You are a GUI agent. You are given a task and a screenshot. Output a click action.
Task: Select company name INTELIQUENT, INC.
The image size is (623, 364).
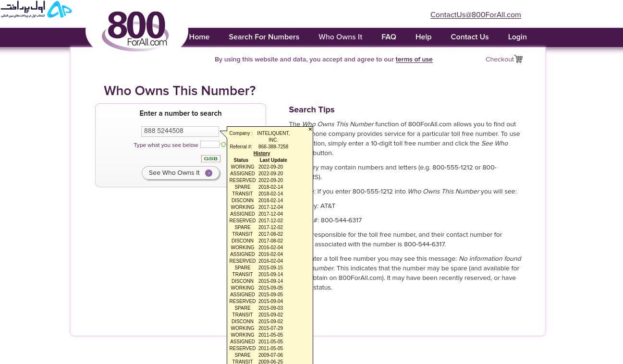(273, 137)
